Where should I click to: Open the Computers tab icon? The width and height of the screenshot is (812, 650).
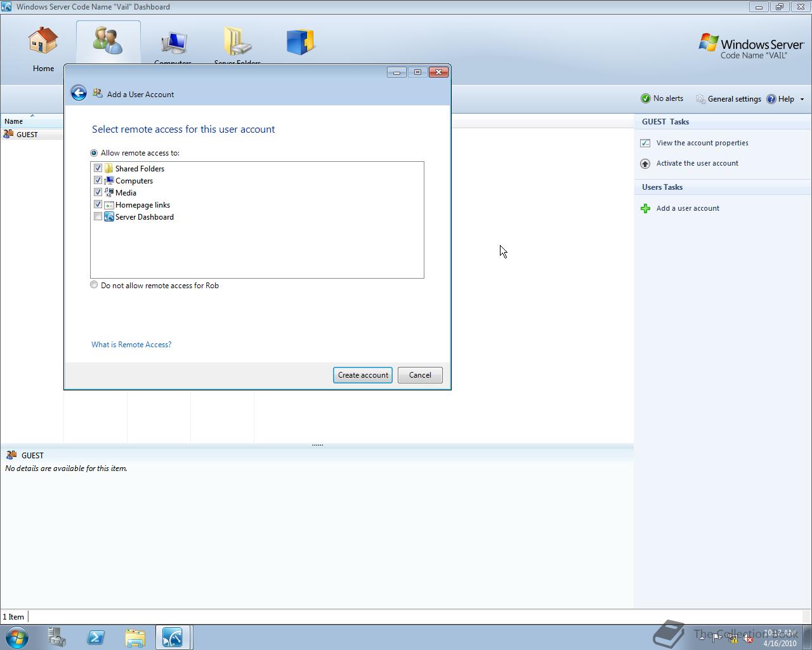point(173,43)
